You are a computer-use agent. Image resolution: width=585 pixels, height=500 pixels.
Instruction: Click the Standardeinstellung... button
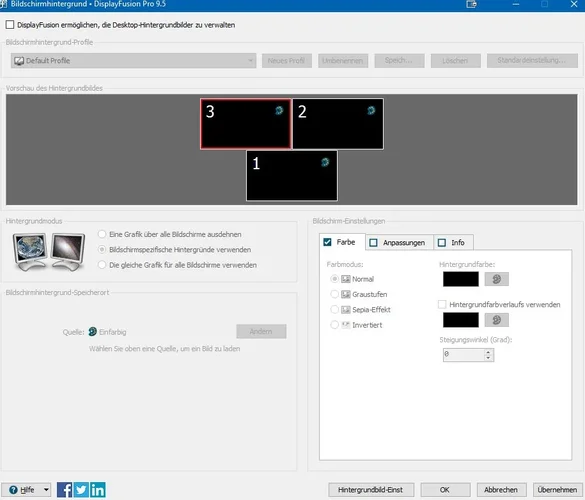click(532, 61)
